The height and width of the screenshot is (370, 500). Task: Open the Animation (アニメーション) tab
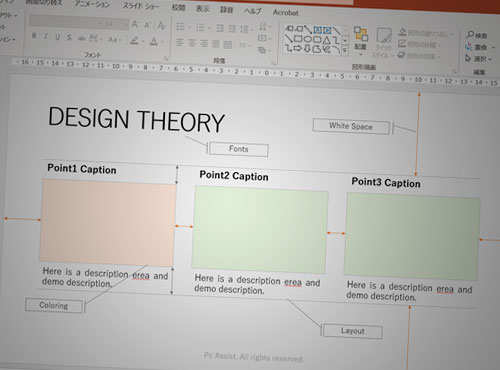click(92, 4)
